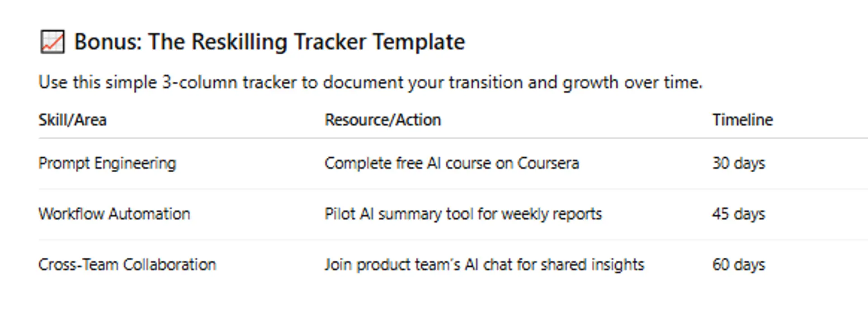Click the '30 days' timeline cell
The height and width of the screenshot is (316, 868).
click(x=738, y=164)
